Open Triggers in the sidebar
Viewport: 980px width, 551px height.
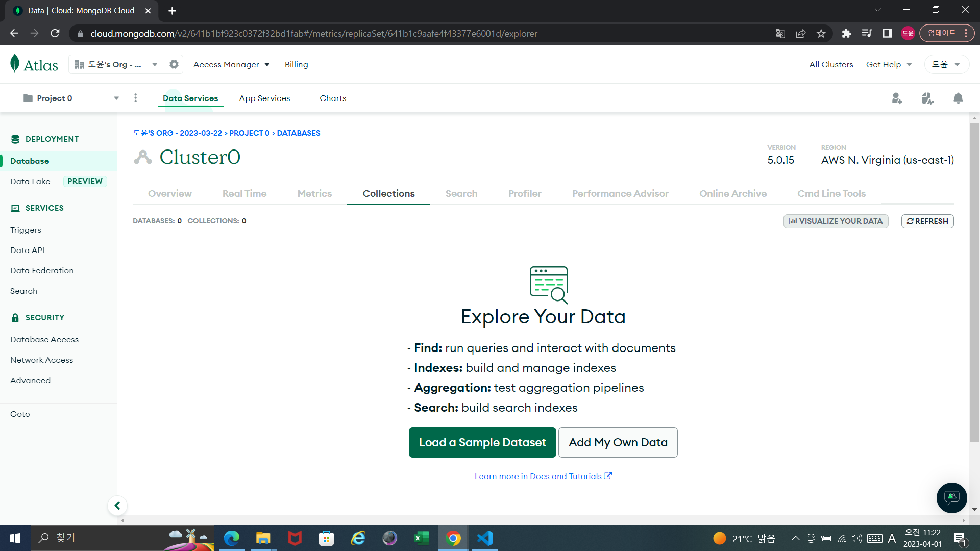[x=26, y=230]
